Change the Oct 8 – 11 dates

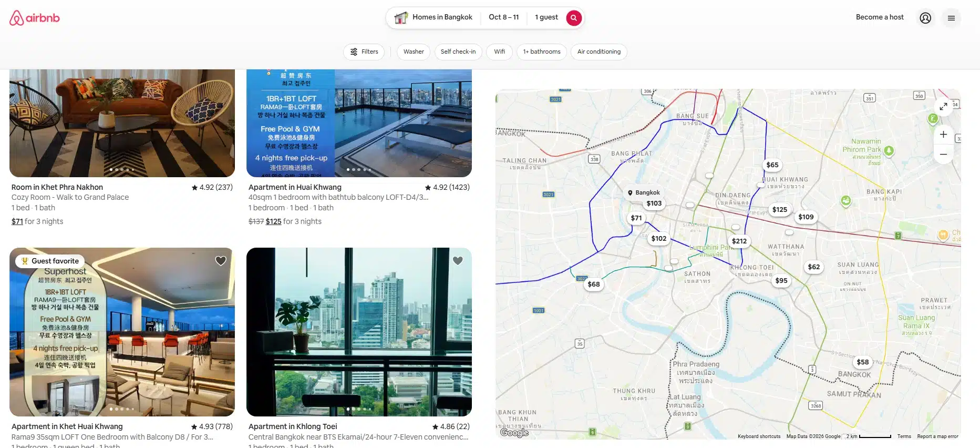click(x=504, y=17)
